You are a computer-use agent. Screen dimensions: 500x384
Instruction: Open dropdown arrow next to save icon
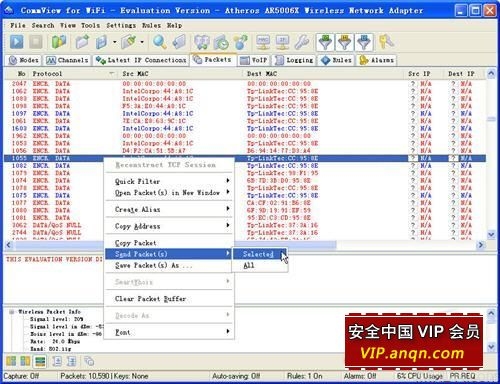[114, 42]
